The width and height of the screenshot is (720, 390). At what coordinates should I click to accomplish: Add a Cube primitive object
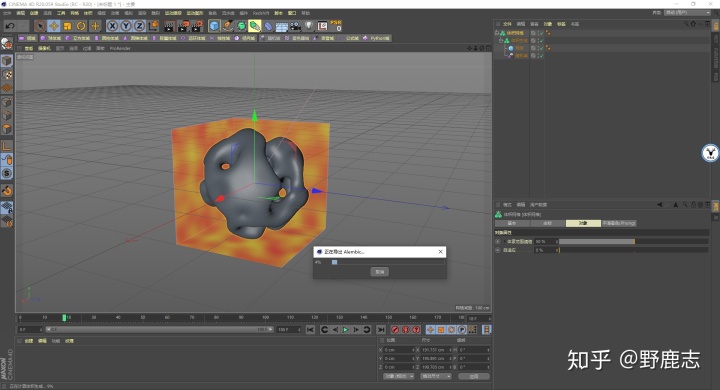[x=214, y=26]
